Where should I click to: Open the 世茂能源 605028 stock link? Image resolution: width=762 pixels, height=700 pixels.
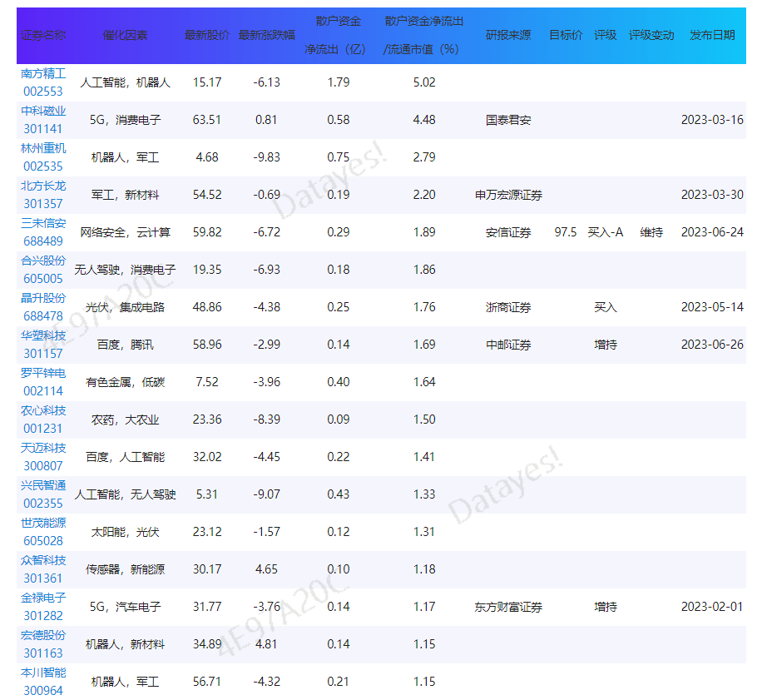(x=43, y=532)
